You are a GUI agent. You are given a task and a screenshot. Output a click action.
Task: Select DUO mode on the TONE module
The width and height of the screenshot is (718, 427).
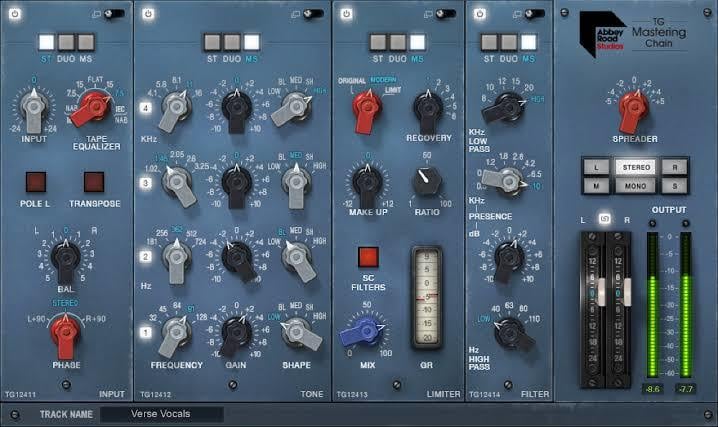tap(232, 42)
